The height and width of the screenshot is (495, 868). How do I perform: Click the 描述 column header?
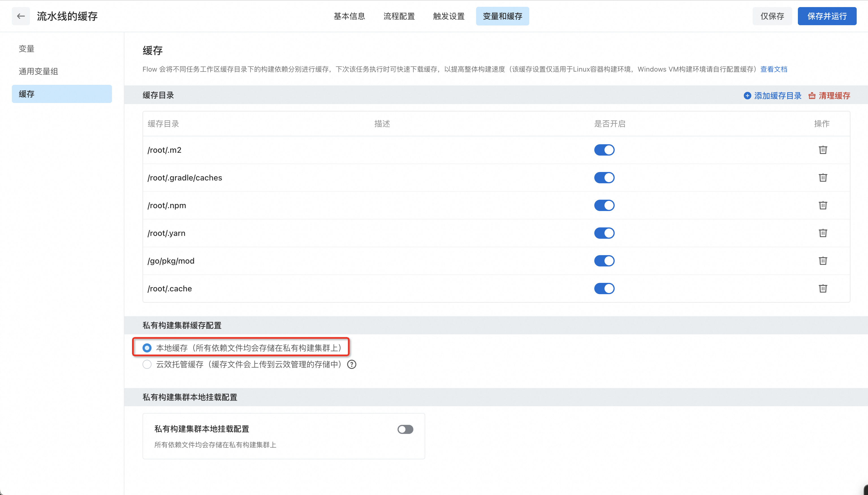point(382,124)
